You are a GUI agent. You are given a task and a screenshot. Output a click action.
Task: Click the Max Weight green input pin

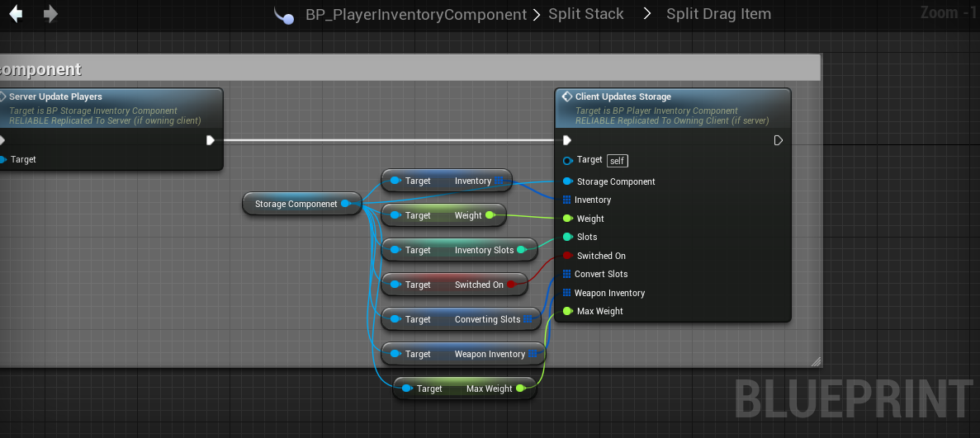click(567, 311)
